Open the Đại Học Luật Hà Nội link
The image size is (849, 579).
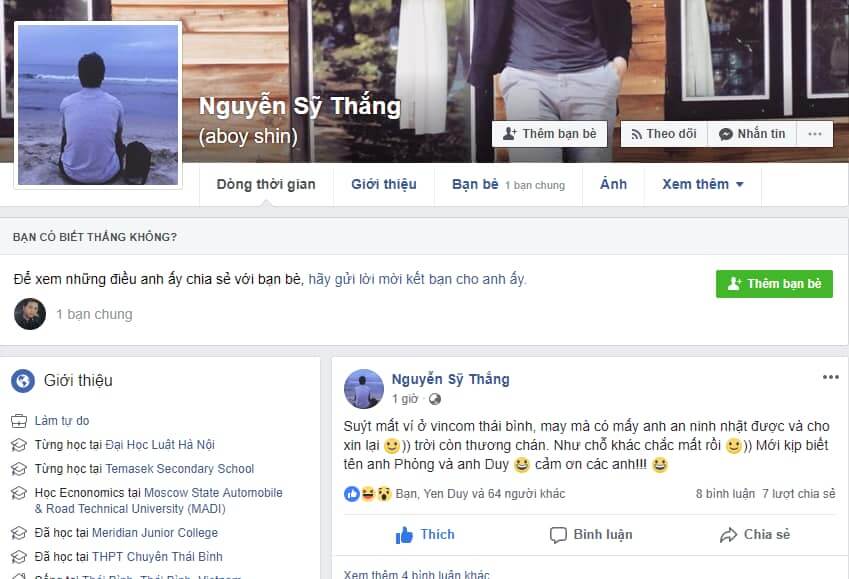160,445
